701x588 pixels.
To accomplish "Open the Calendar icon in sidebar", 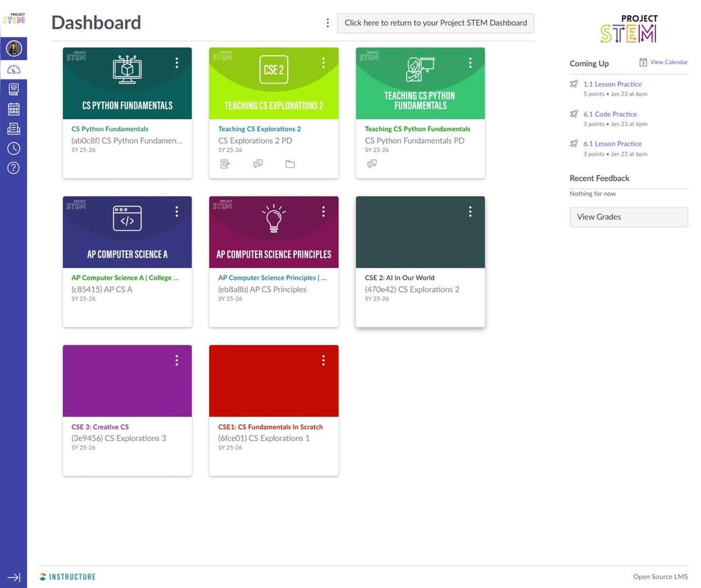I will click(13, 109).
